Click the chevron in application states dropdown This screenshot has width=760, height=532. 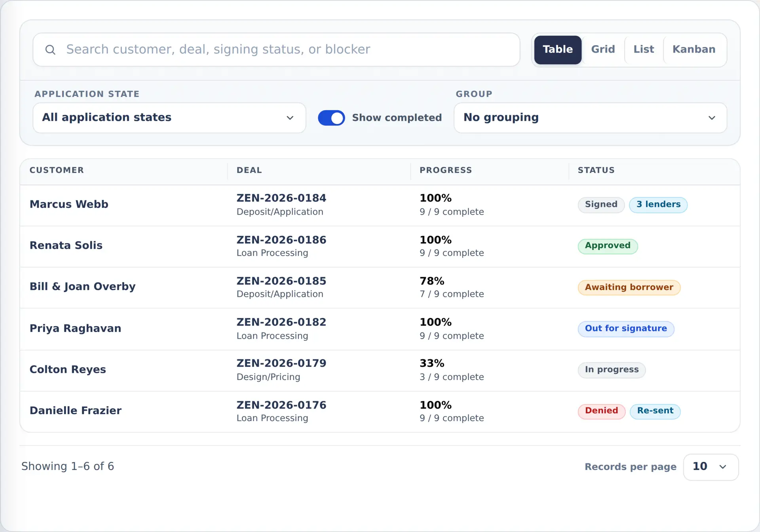(x=290, y=118)
